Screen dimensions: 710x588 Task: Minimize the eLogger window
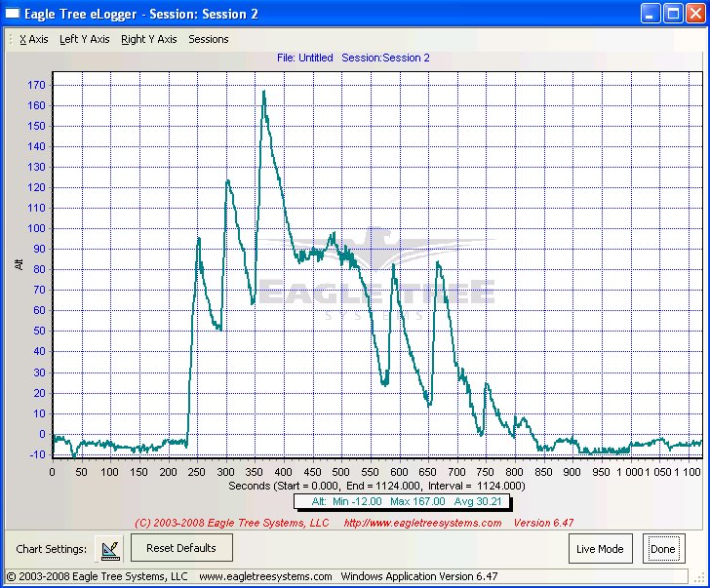[x=651, y=14]
